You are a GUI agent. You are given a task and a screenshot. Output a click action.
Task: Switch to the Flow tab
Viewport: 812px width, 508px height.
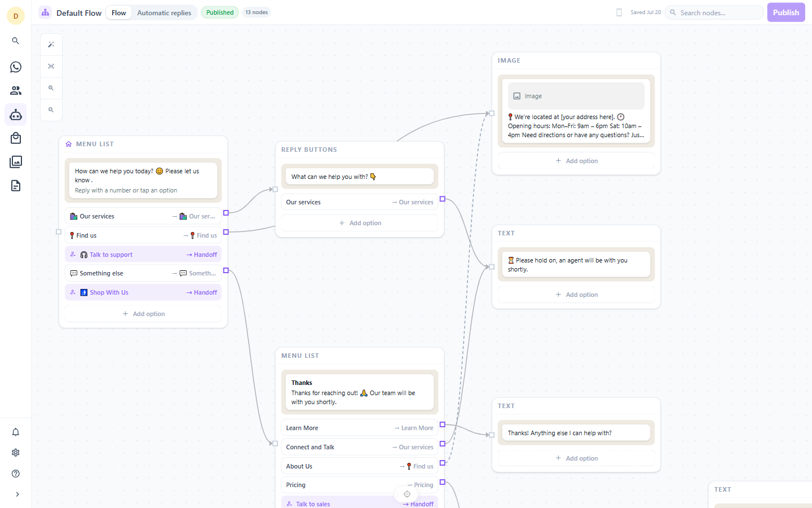(x=119, y=12)
